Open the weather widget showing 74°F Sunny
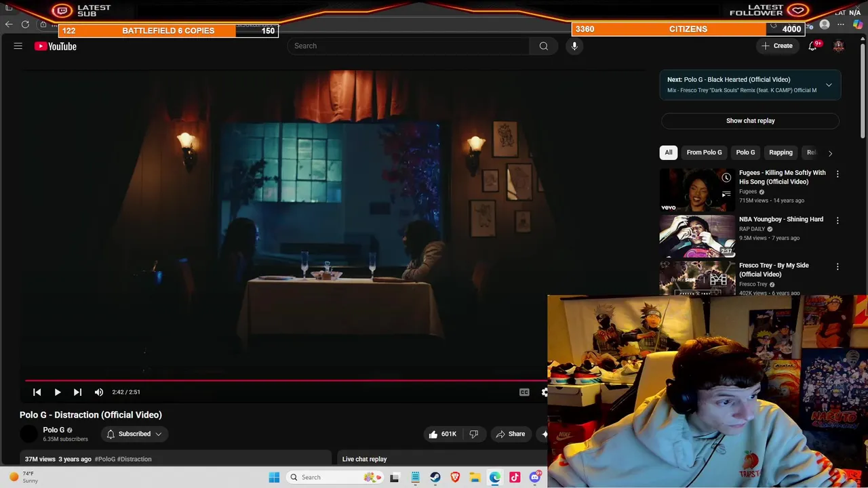 click(24, 477)
